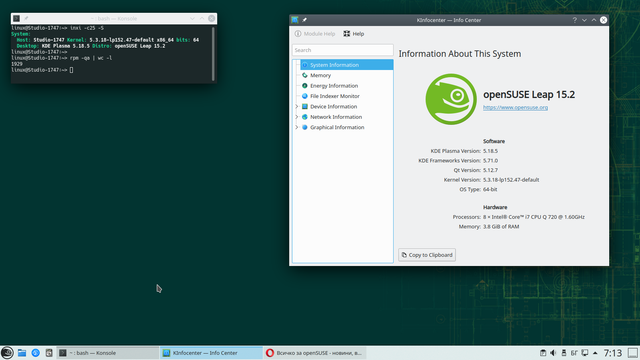
Task: Select the Energy Information module
Action: (x=334, y=86)
